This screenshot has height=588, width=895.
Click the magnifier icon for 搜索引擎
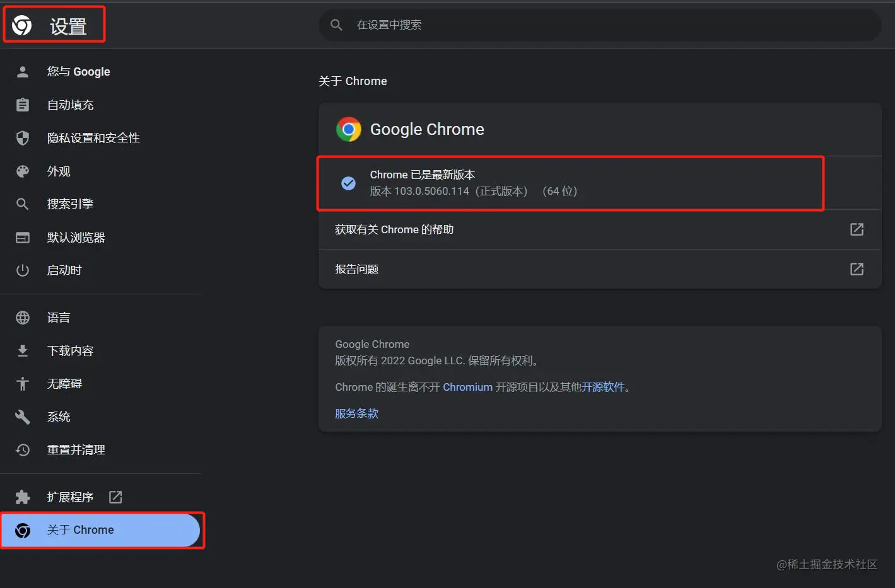tap(23, 204)
